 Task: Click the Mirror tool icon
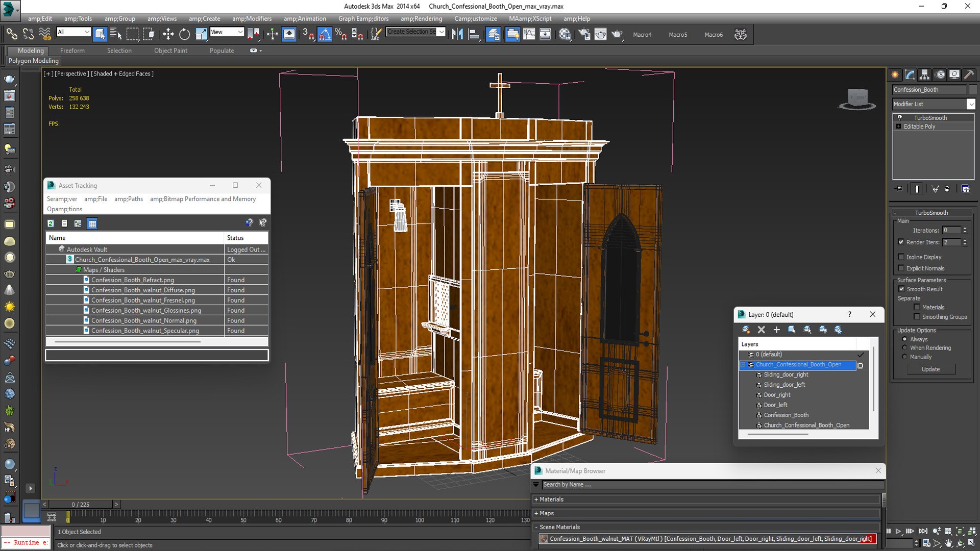457,34
